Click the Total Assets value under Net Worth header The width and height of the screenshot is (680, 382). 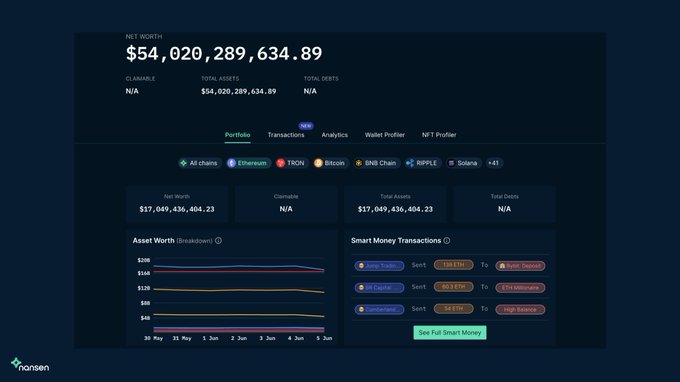pyautogui.click(x=239, y=91)
